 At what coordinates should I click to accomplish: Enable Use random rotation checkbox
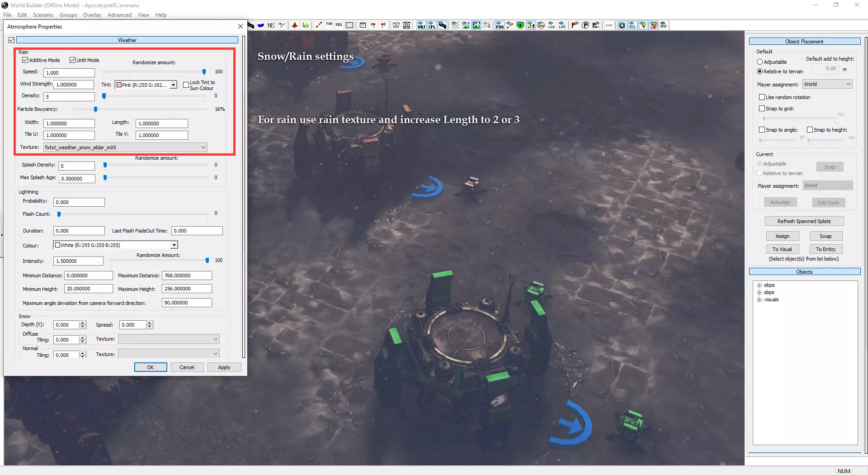(x=762, y=97)
